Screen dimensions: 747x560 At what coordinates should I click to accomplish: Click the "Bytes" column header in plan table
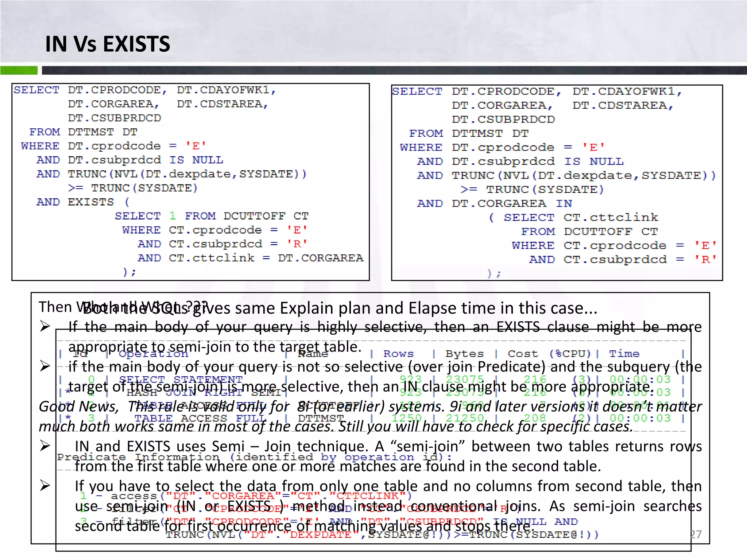464,354
